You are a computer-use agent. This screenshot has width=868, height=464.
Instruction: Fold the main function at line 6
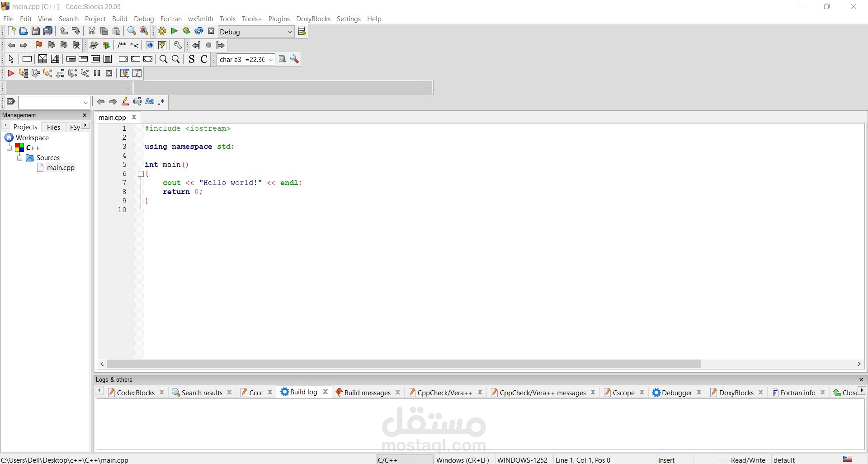141,174
